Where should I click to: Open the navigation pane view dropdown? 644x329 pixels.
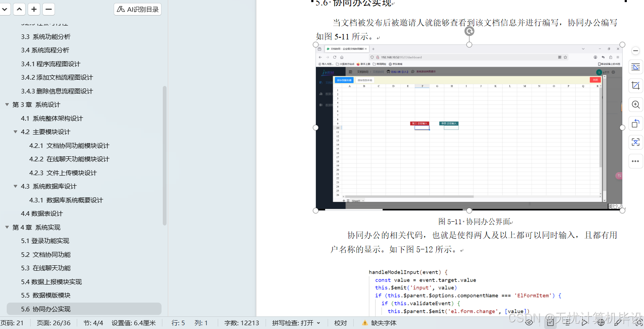pos(5,9)
